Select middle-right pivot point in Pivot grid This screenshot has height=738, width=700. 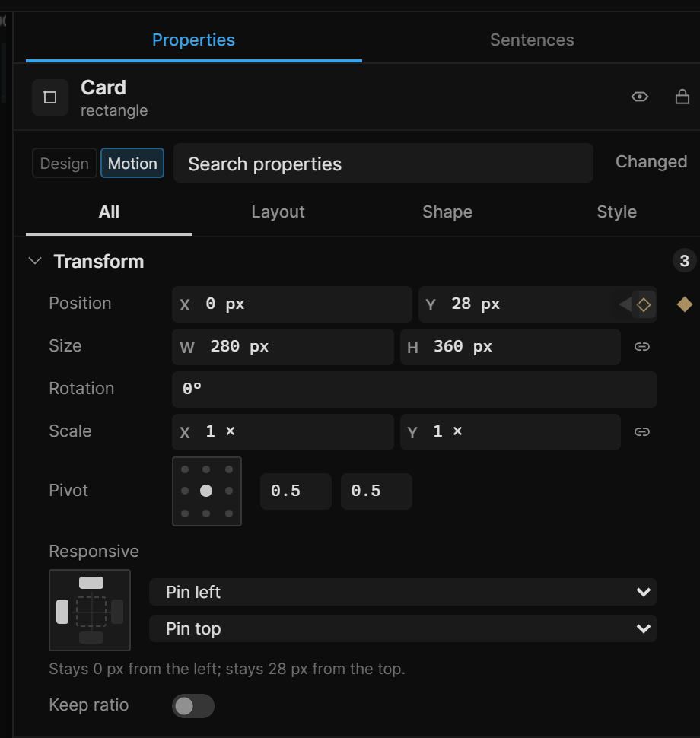tap(229, 491)
